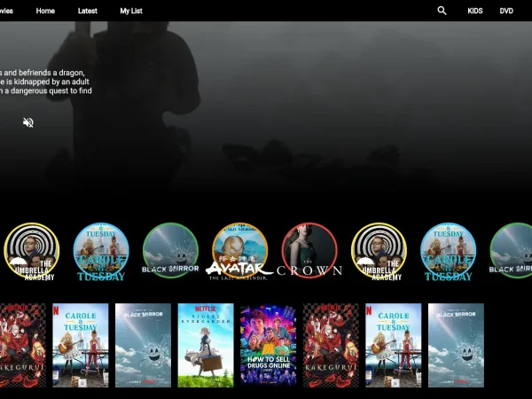Unmute the trailer with the speaker icon

(x=28, y=122)
